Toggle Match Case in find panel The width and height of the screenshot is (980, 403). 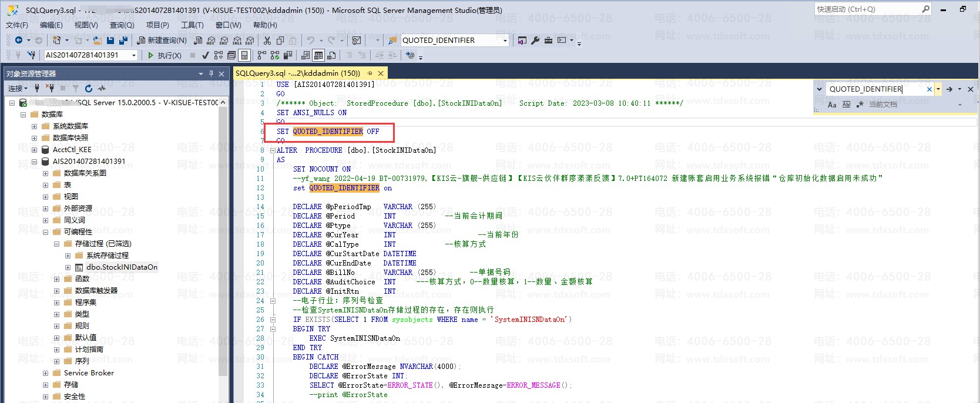click(x=832, y=105)
